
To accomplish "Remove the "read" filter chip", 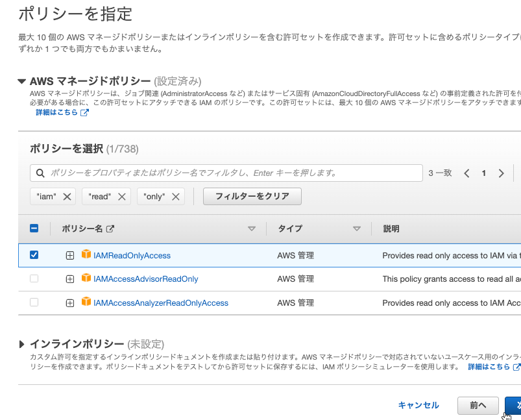I will coord(122,197).
